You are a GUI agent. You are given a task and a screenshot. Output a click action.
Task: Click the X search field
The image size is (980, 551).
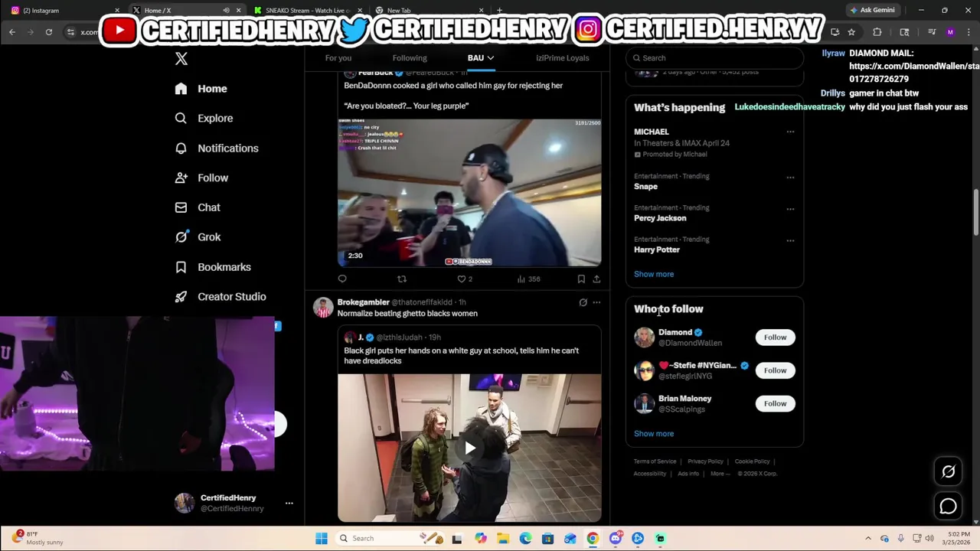(x=714, y=58)
